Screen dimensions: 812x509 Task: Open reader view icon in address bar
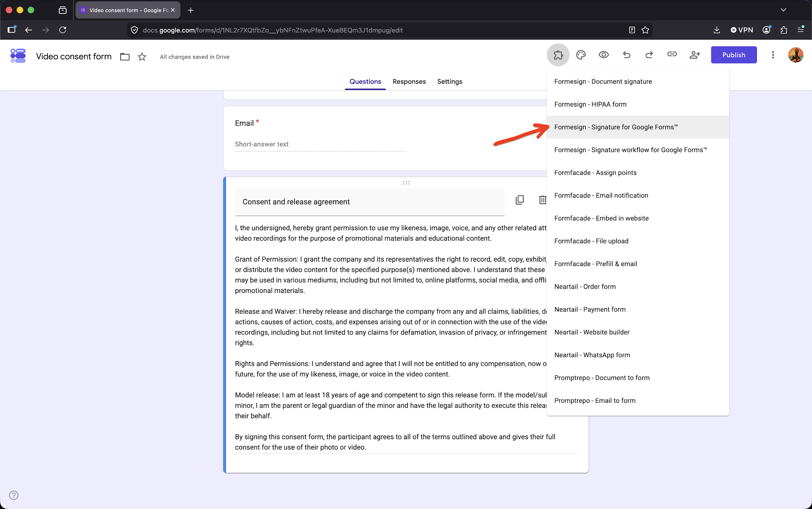(632, 30)
